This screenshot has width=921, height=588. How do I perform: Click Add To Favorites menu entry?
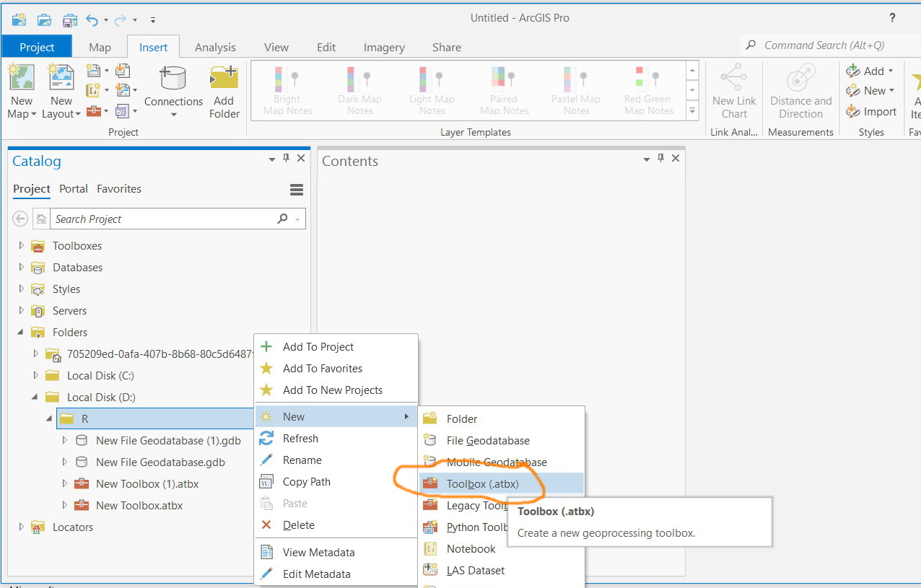pos(336,369)
